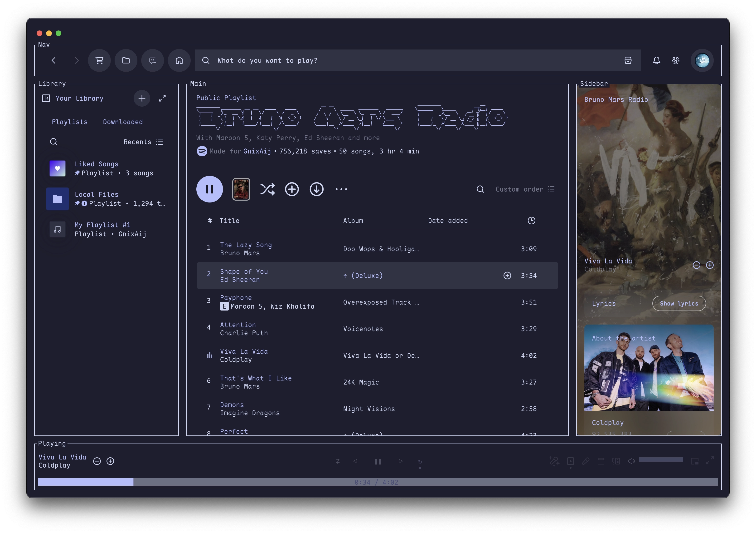The image size is (756, 533).
Task: Click the Payphone track title
Action: coord(236,298)
